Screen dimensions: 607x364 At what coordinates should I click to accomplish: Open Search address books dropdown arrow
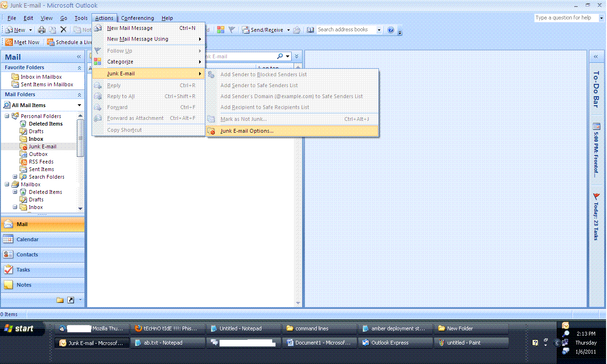[379, 30]
